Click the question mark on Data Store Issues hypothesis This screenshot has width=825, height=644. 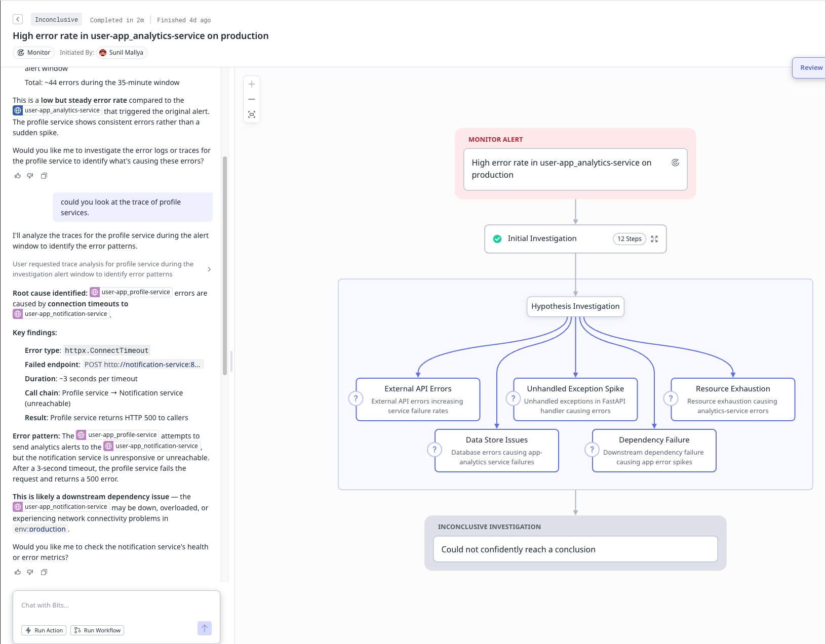(x=434, y=449)
